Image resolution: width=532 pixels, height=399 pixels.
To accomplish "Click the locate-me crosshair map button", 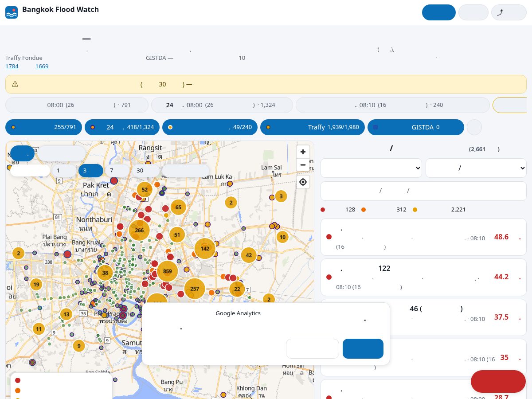I will (303, 182).
